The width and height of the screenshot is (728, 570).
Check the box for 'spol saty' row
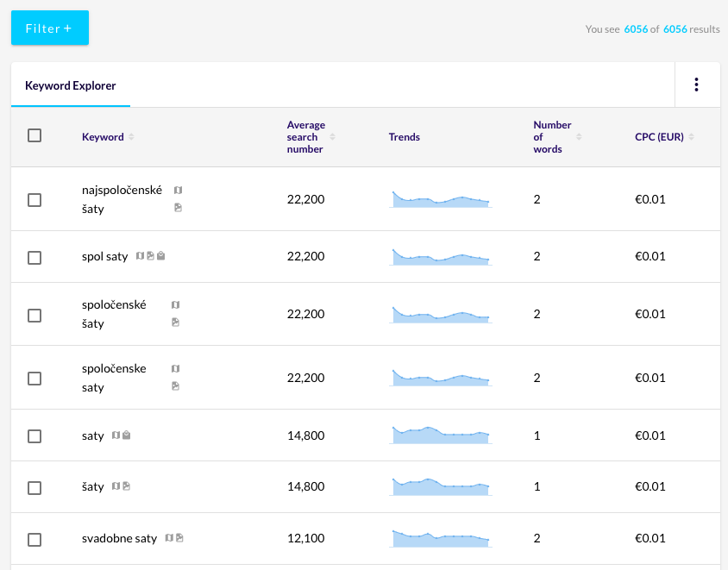pyautogui.click(x=35, y=257)
